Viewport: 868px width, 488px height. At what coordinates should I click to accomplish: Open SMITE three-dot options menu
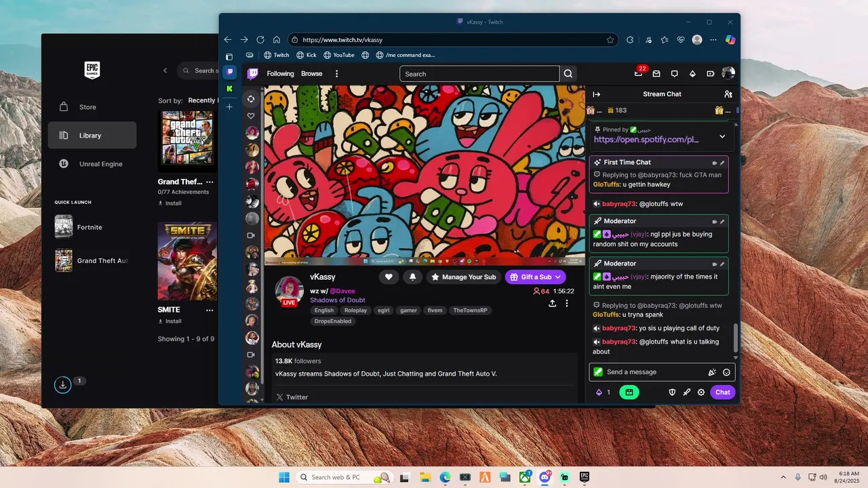coord(210,310)
